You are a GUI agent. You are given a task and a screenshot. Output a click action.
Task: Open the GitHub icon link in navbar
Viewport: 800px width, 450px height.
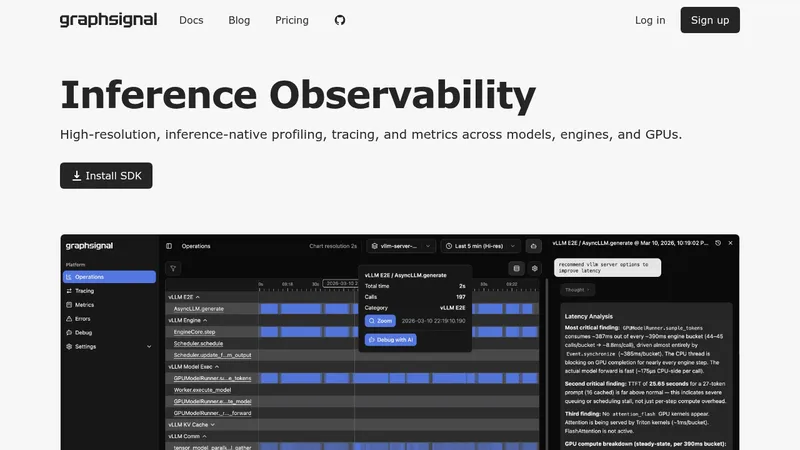coord(340,20)
